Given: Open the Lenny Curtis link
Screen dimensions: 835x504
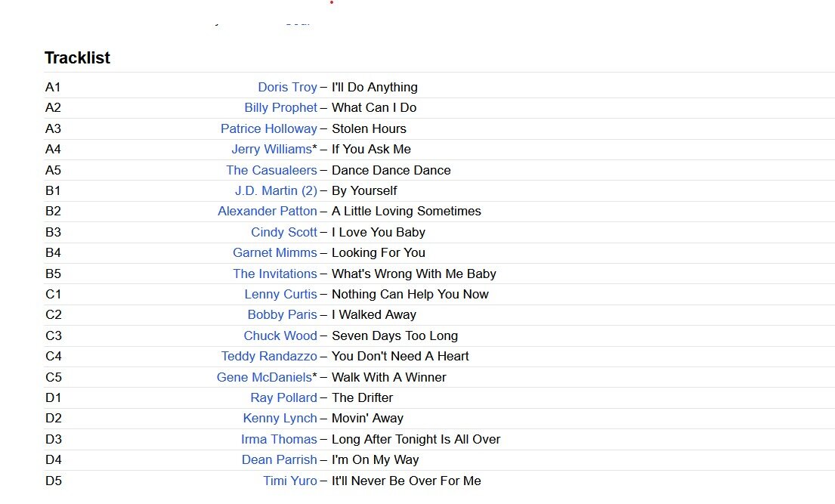Looking at the screenshot, I should [280, 294].
